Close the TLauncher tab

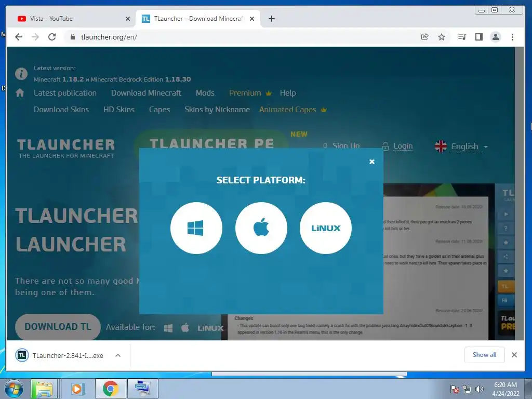(252, 19)
